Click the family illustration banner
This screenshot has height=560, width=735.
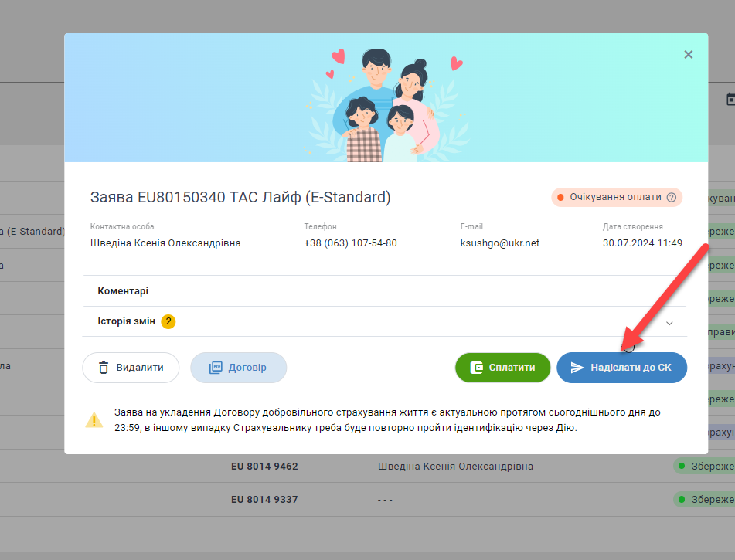386,100
